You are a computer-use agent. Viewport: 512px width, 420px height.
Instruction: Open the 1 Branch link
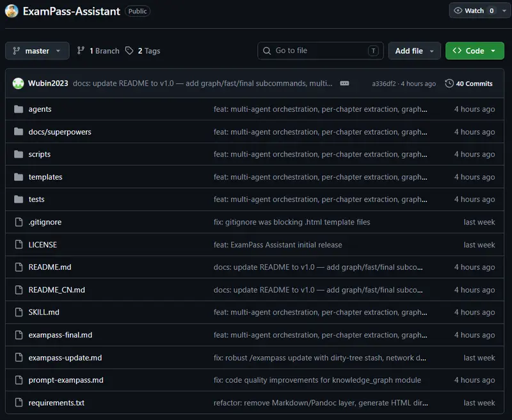[x=99, y=51]
